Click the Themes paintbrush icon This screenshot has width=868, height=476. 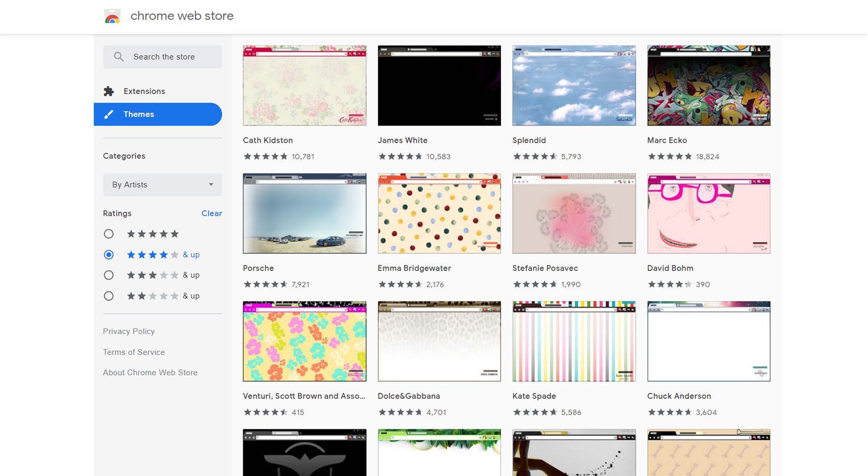click(x=108, y=114)
